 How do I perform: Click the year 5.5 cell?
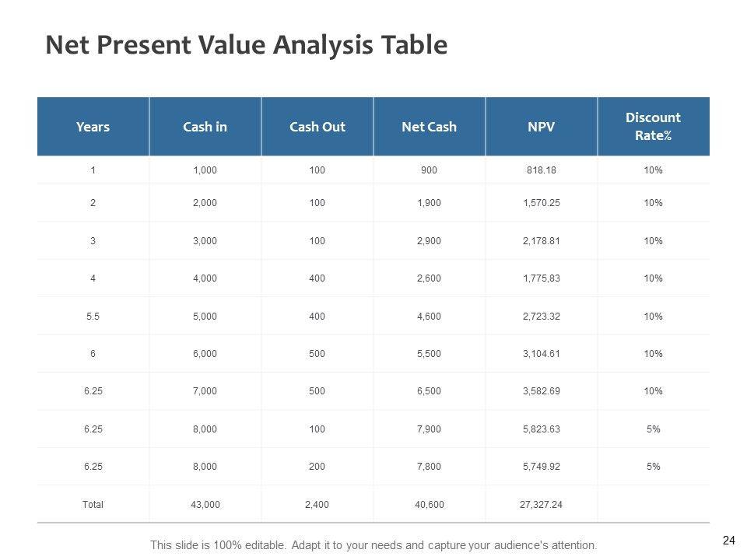pos(93,316)
